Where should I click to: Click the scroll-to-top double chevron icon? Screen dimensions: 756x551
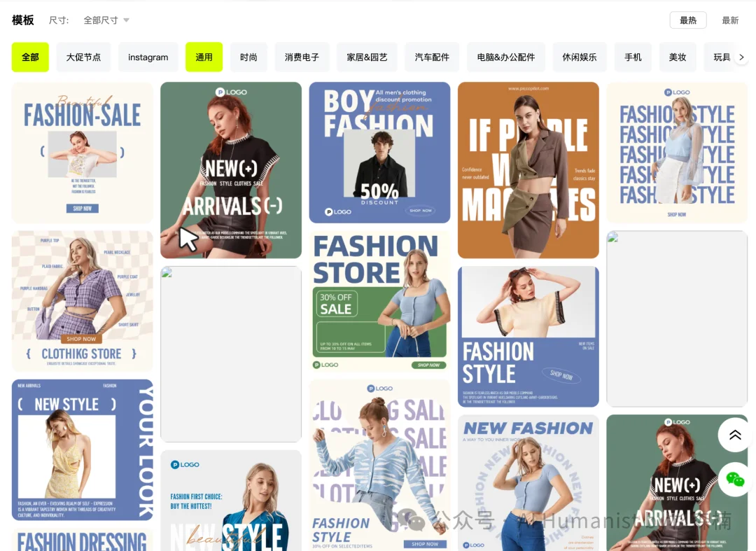(x=735, y=435)
